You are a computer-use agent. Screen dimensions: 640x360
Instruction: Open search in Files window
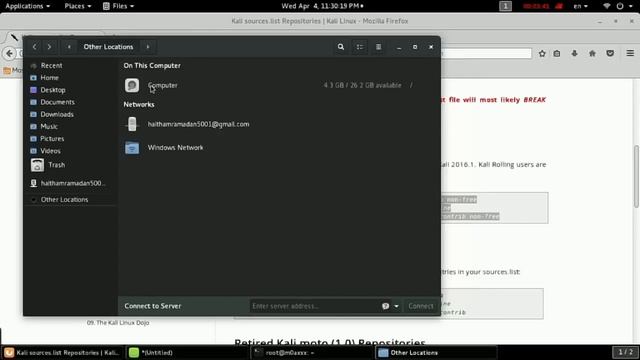341,47
